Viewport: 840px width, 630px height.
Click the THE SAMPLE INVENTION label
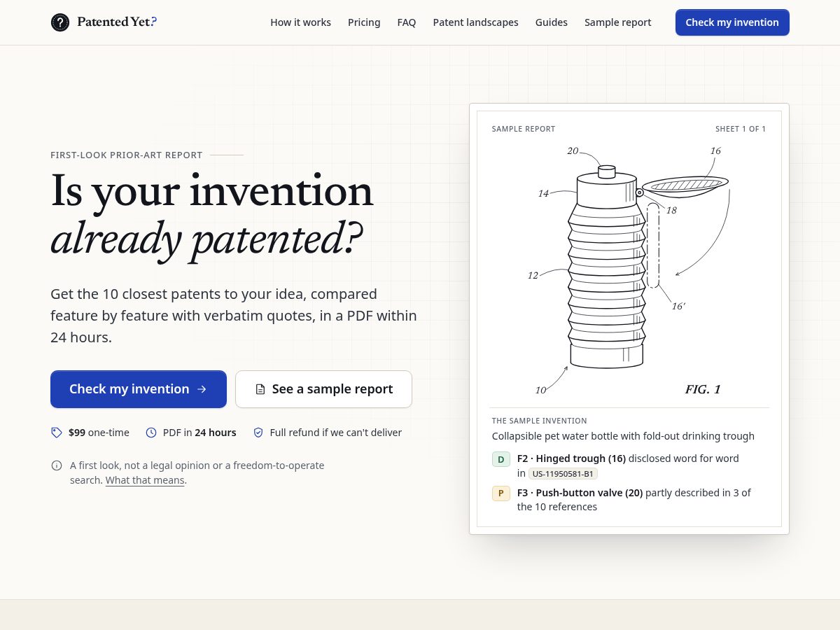pyautogui.click(x=540, y=421)
